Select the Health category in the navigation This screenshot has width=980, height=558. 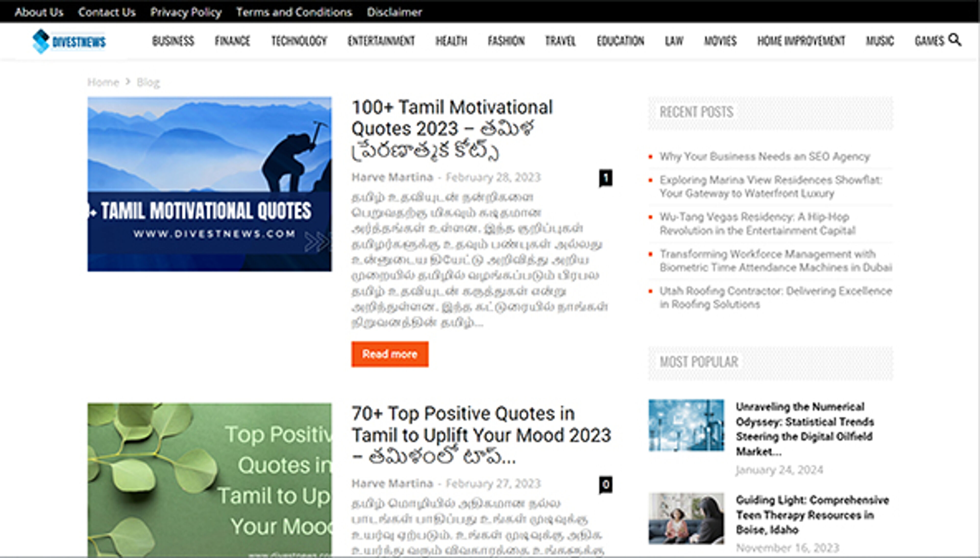(x=451, y=41)
